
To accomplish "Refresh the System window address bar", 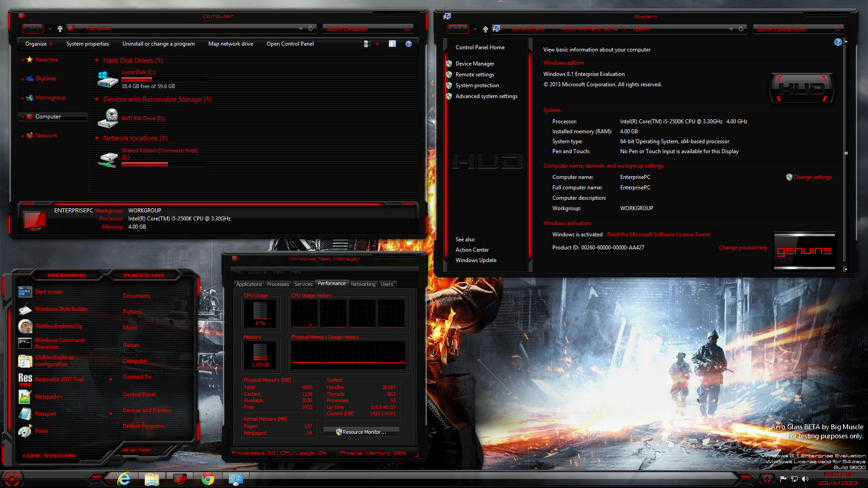I will point(741,29).
